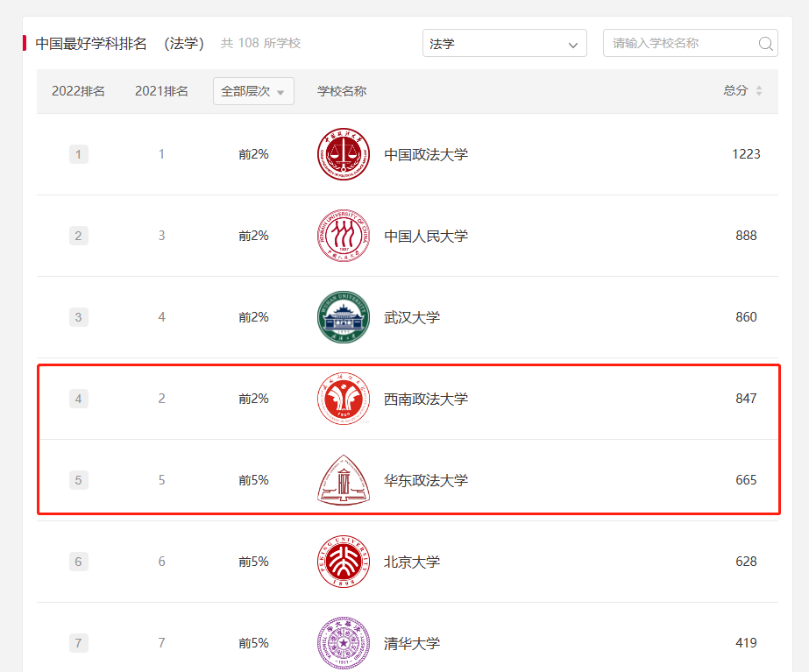Click the 2021 rank 4 for 武汉大学

tap(161, 317)
